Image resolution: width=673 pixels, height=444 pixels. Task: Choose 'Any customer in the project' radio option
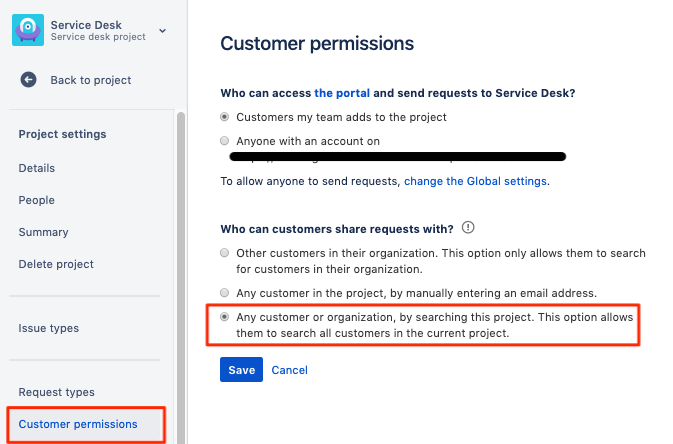point(225,293)
